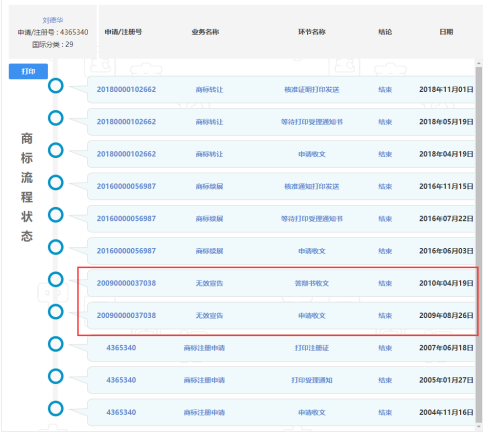Click 无效宣告 in the 2009年08月26日 row
484x432 pixels.
click(209, 316)
